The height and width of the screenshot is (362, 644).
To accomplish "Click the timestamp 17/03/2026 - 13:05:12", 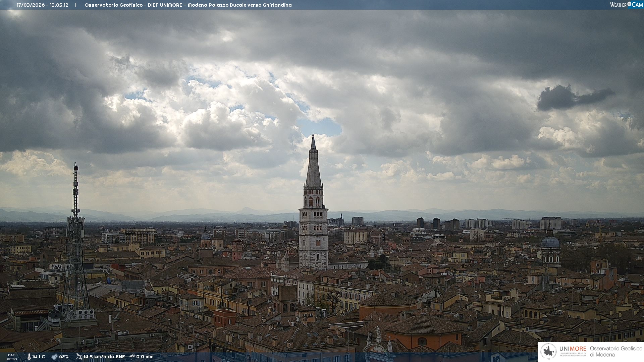I will pyautogui.click(x=43, y=5).
